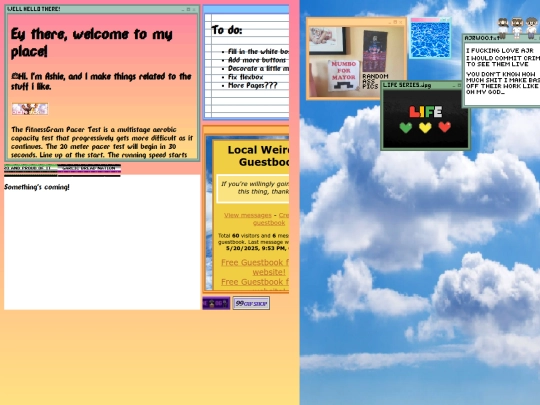Click the 'AJRWOO.txt' window title
The height and width of the screenshot is (405, 540).
[x=481, y=38]
